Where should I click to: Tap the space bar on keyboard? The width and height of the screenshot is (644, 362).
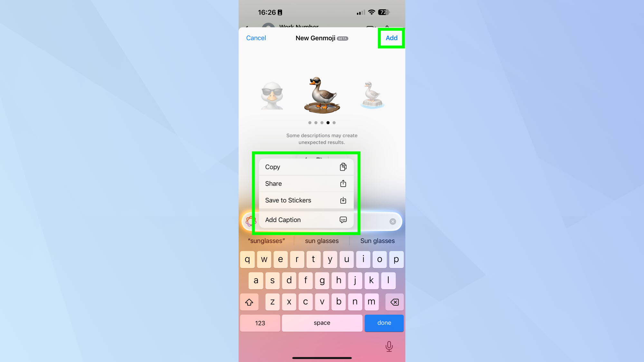pos(322,323)
